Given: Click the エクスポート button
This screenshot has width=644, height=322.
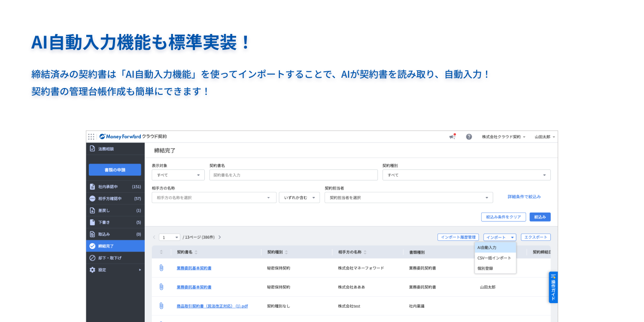Looking at the screenshot, I should (x=536, y=237).
